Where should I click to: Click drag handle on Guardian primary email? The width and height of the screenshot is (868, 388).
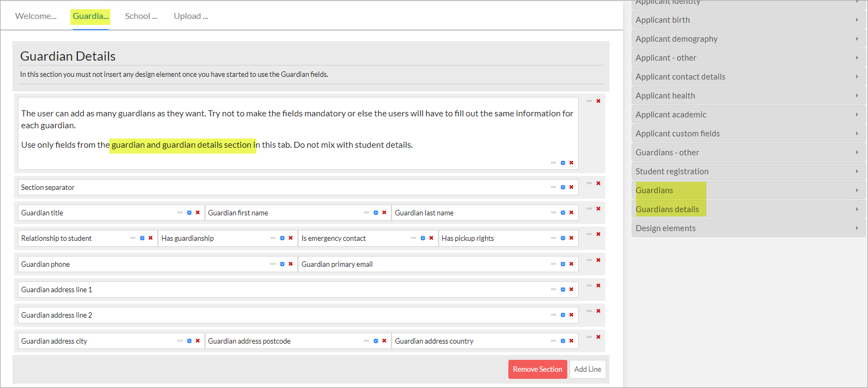click(x=553, y=264)
